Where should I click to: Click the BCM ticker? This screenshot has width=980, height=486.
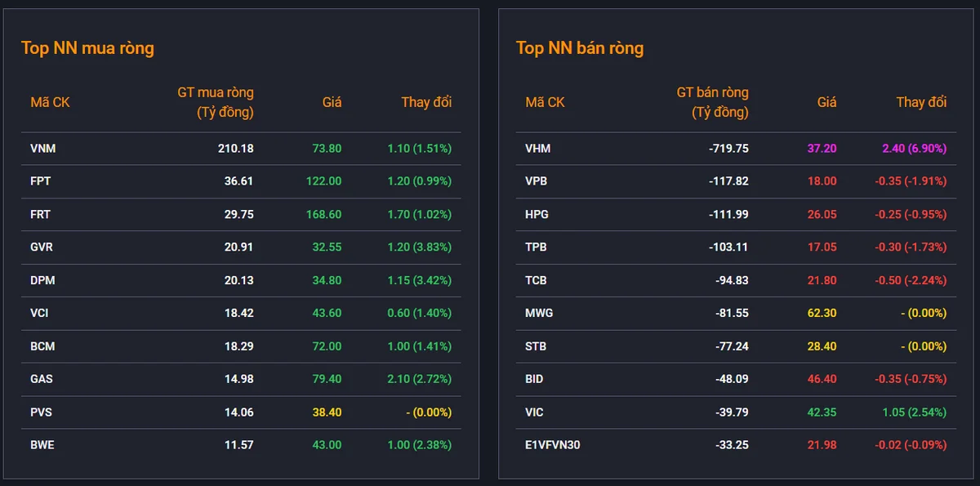42,346
